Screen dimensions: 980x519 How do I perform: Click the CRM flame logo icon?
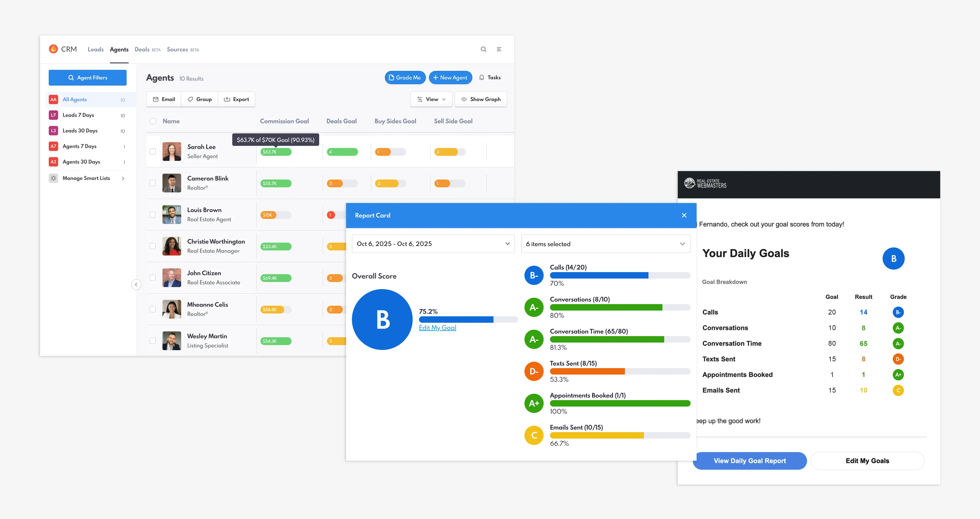coord(53,49)
